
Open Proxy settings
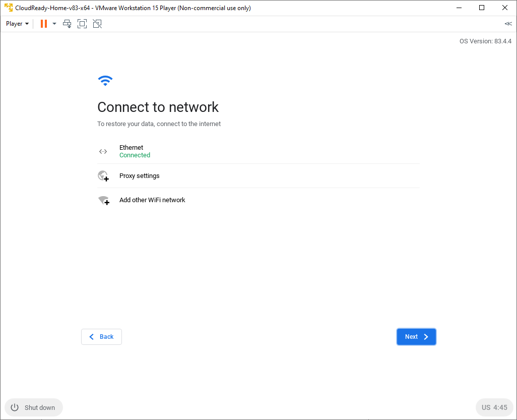140,176
